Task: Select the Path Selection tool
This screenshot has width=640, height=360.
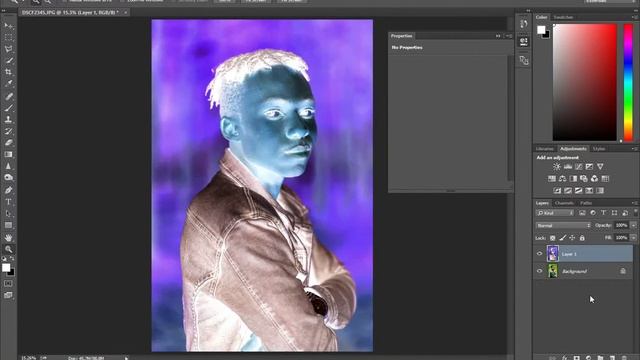Action: [9, 213]
